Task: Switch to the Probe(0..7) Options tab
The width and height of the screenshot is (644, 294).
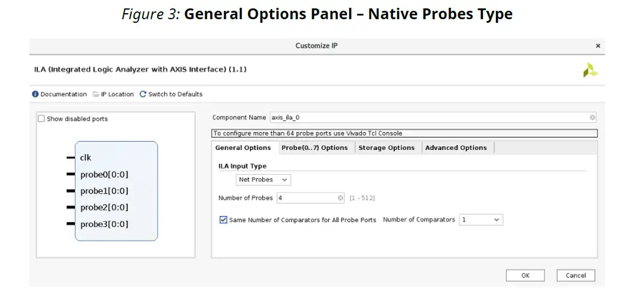Action: click(x=315, y=148)
